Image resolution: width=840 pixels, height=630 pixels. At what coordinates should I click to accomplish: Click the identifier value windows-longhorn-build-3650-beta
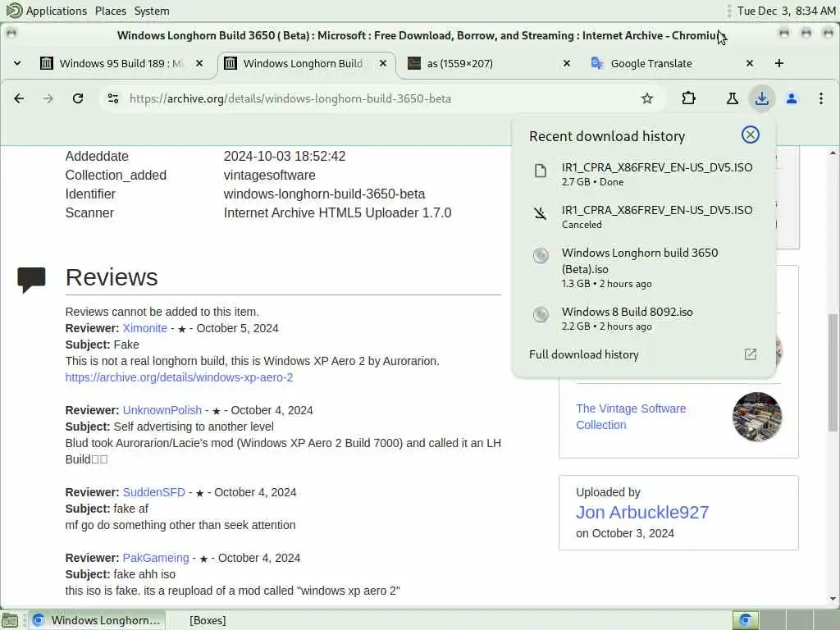[324, 194]
